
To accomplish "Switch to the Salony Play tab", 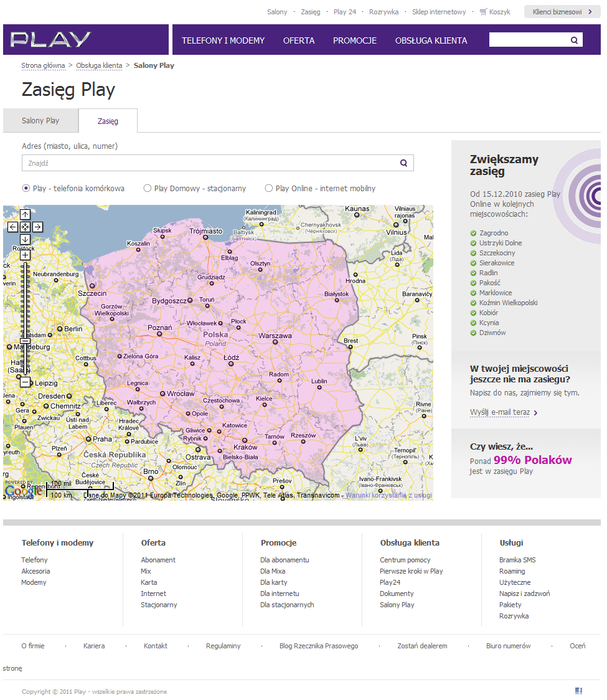I will 40,121.
